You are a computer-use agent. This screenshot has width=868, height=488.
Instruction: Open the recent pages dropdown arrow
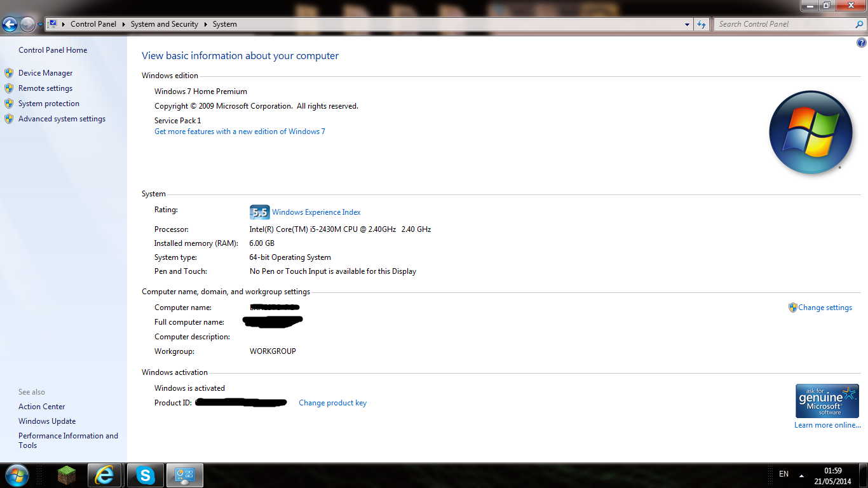point(40,25)
